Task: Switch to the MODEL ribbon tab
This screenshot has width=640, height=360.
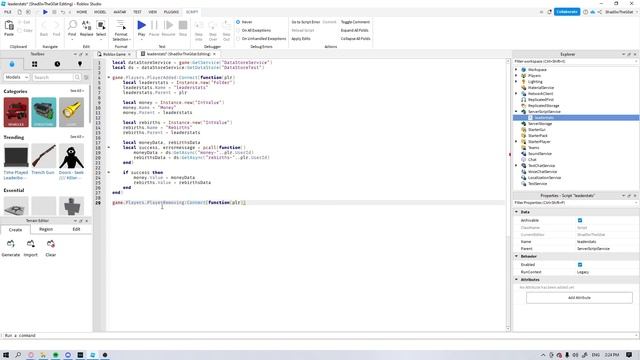Action: 100,12
